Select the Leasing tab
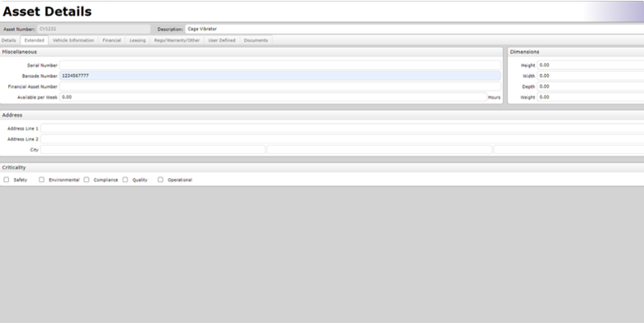This screenshot has height=323, width=644. 138,39
